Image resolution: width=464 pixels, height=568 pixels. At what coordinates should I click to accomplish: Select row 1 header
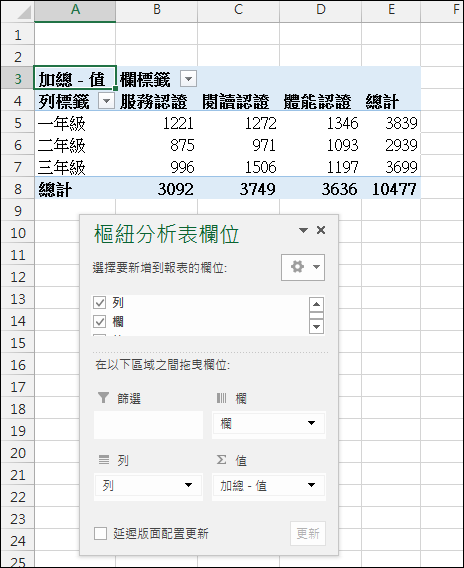tap(18, 34)
